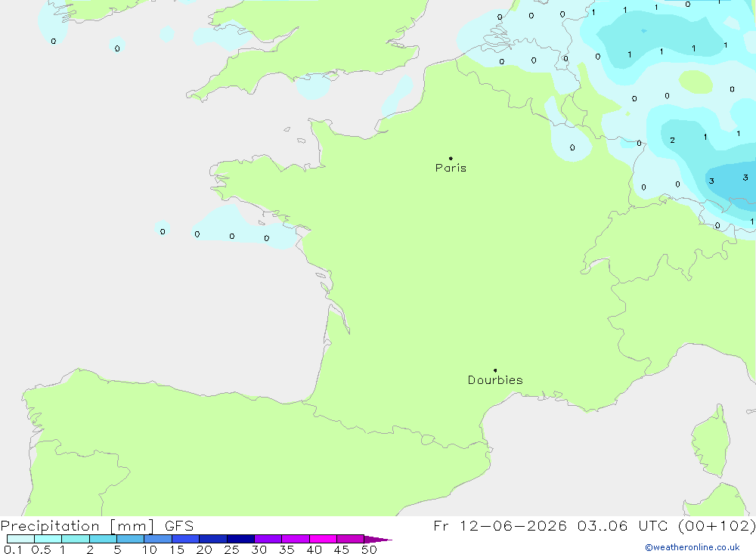This screenshot has height=554, width=756.
Task: Click the '45' legend scale label
Action: pos(342,549)
